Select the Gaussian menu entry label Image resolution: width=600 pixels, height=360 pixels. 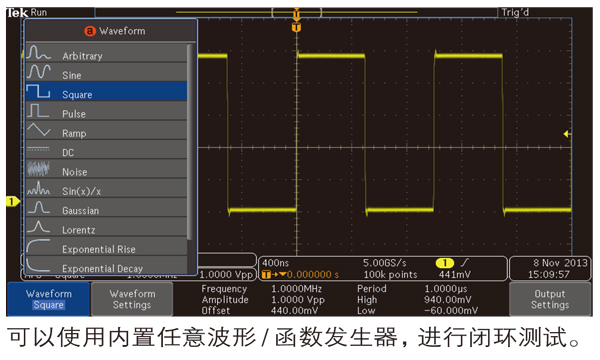pyautogui.click(x=80, y=211)
